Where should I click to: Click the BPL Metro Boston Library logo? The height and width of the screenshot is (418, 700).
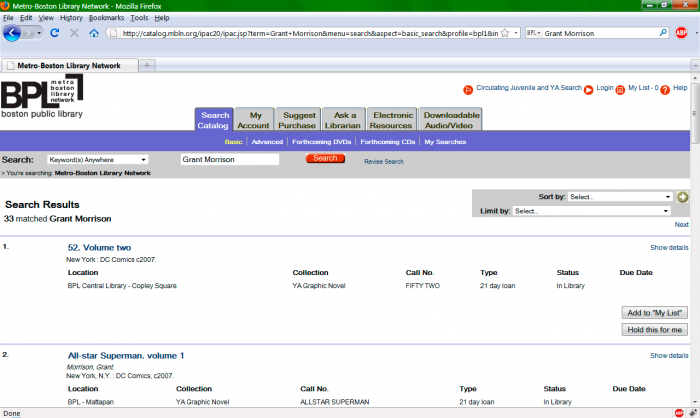[x=42, y=96]
